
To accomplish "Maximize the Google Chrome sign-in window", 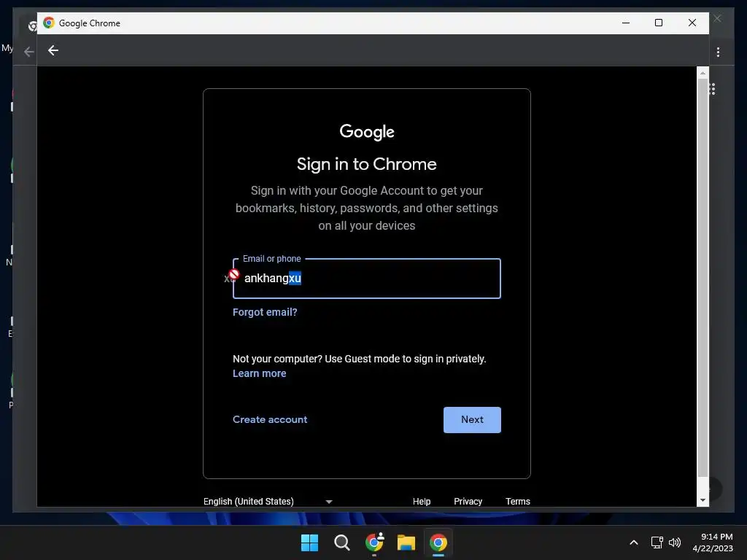I will coord(659,23).
